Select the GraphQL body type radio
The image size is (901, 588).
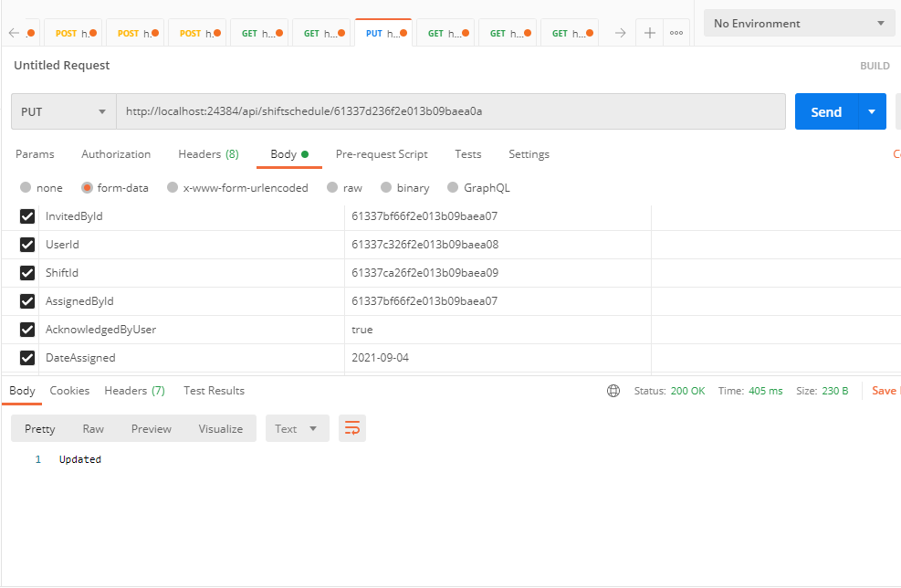coord(453,187)
